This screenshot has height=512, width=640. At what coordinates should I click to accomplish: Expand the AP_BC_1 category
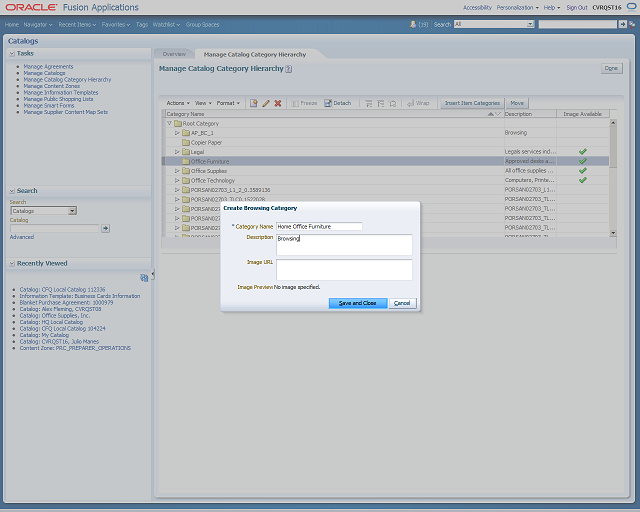[177, 133]
